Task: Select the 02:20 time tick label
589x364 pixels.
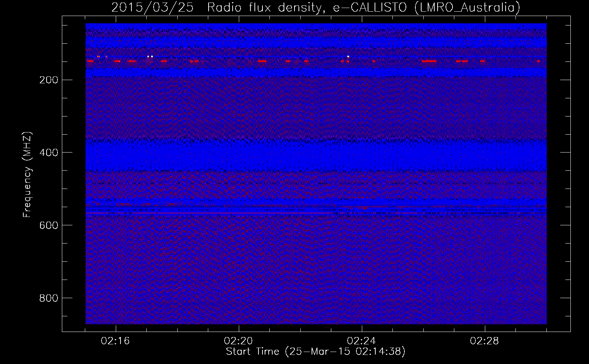Action: pyautogui.click(x=238, y=341)
